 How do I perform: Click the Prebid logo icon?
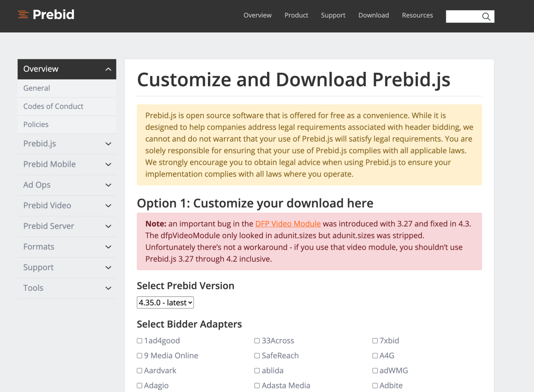23,15
